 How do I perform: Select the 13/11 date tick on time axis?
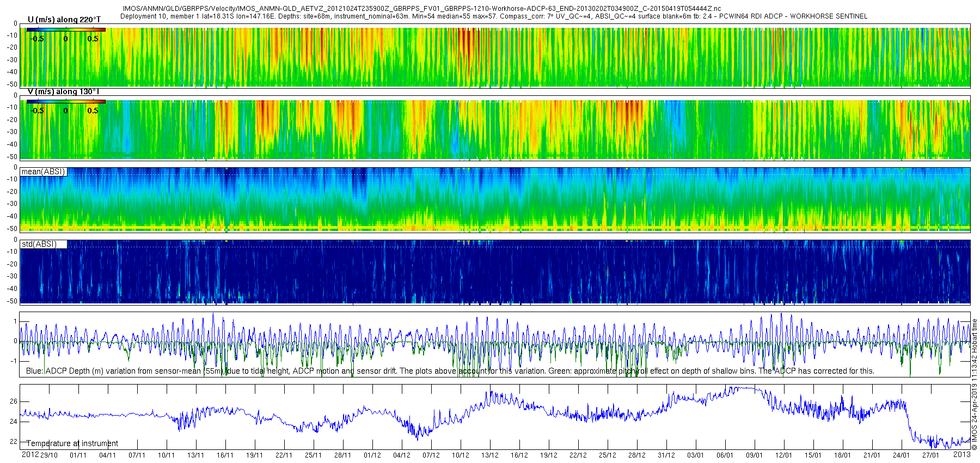point(196,455)
